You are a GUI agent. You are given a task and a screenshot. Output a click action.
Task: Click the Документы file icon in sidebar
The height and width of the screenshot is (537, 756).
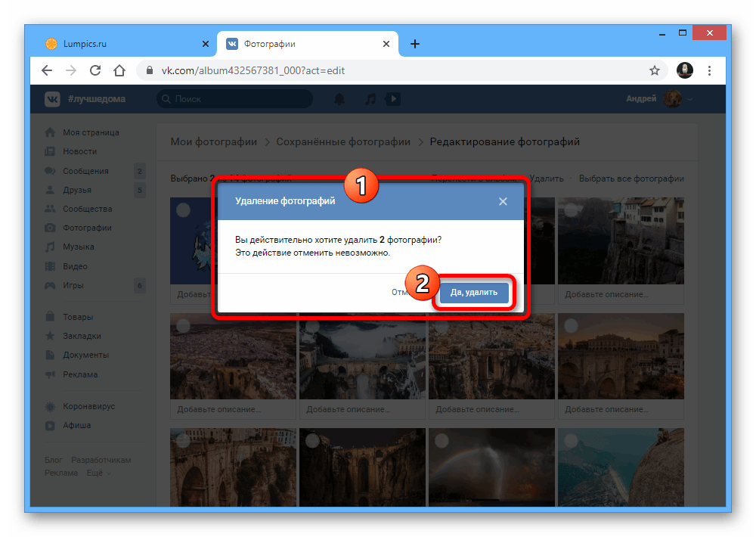[50, 355]
